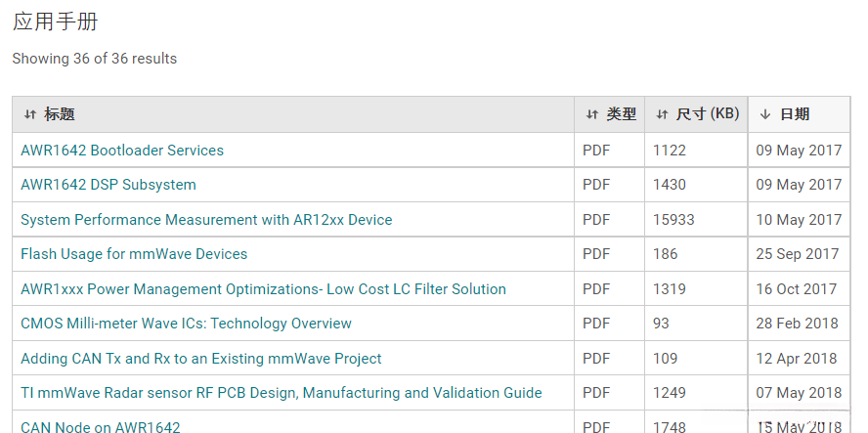Open System Performance Measurement with AR12xx Device
The height and width of the screenshot is (433, 868).
coord(206,220)
